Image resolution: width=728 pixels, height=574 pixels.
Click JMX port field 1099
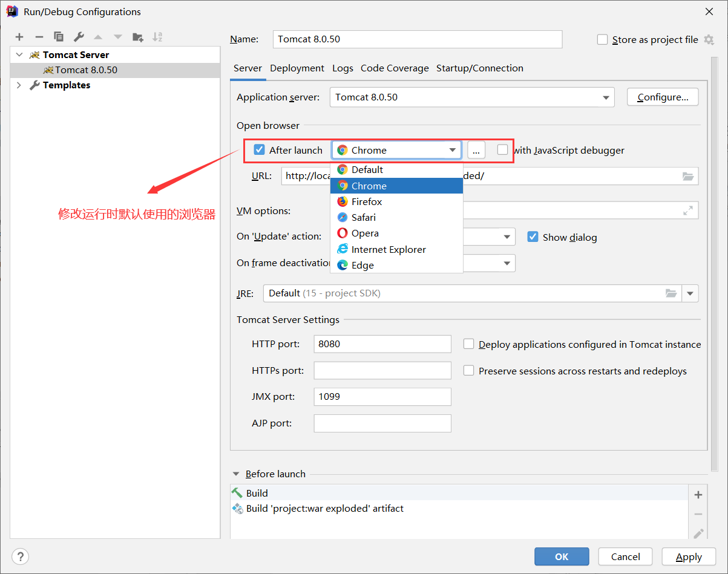(382, 397)
